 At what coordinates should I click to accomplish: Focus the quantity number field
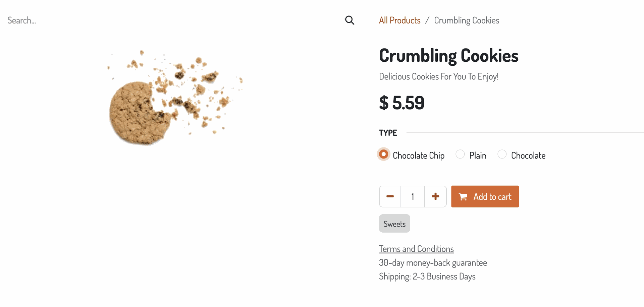413,197
